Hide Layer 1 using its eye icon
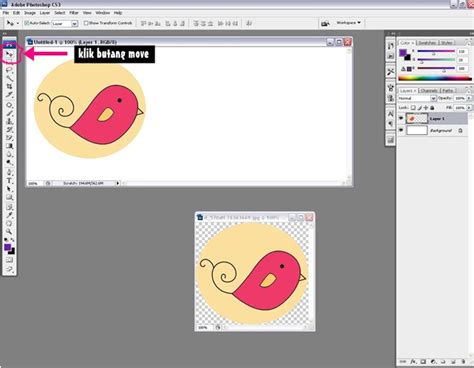The width and height of the screenshot is (474, 368). tap(401, 118)
